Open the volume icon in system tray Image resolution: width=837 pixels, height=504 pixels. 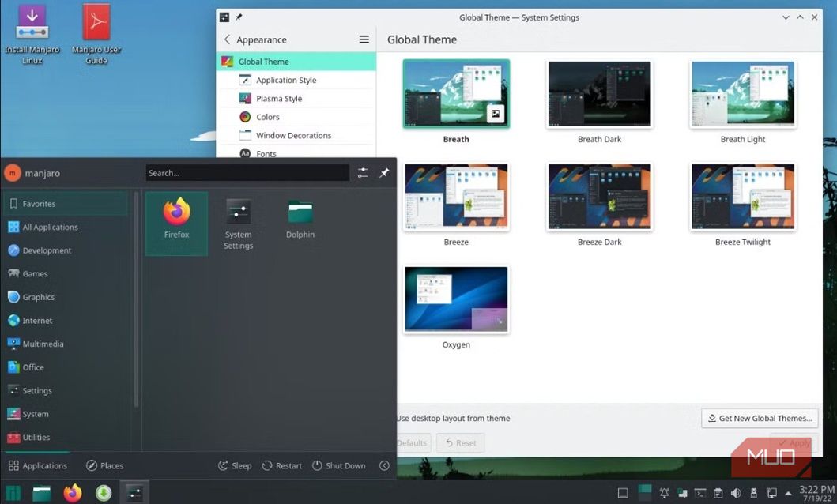736,493
